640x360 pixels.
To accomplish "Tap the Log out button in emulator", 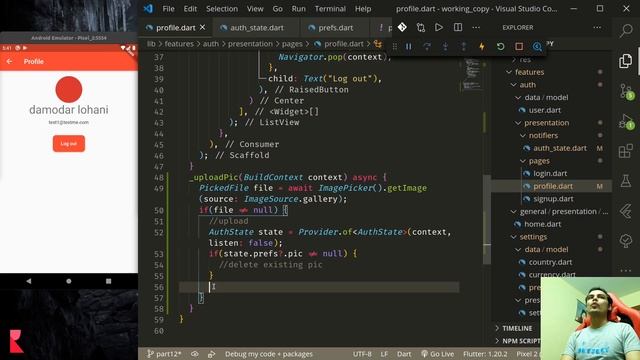I will point(69,144).
